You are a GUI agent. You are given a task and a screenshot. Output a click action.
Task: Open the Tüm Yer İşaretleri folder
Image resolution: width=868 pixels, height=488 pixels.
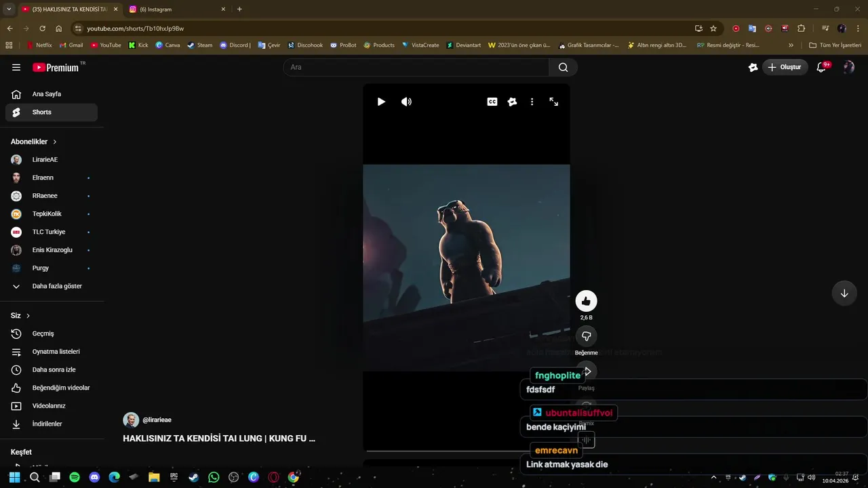tap(835, 45)
